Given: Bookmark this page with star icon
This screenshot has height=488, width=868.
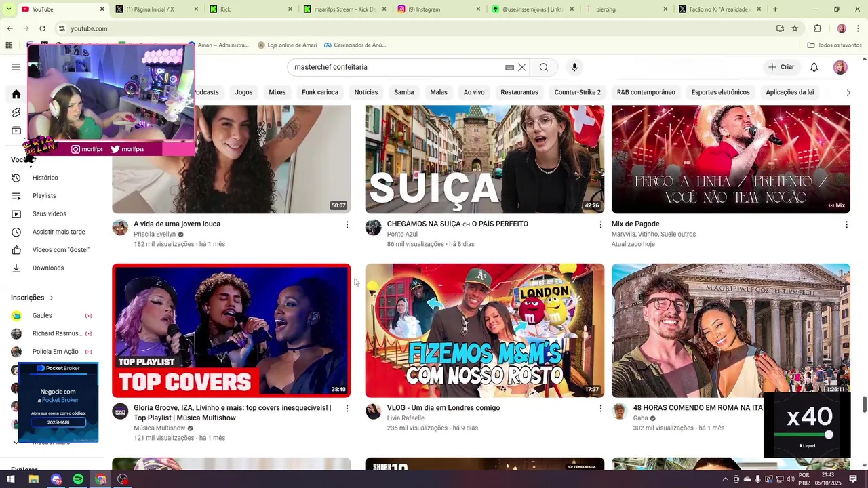Looking at the screenshot, I should [795, 28].
